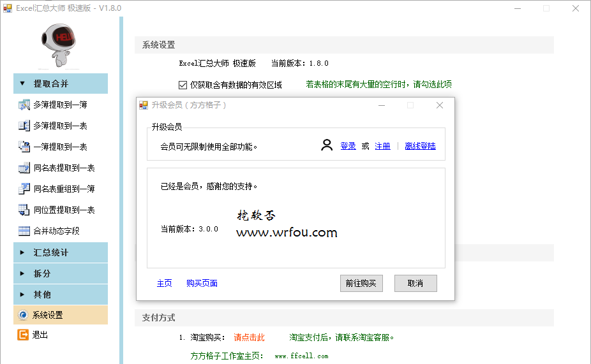Click the 会员可无限制使用全部功能 text
Viewport: 591px width, 364px height.
209,147
